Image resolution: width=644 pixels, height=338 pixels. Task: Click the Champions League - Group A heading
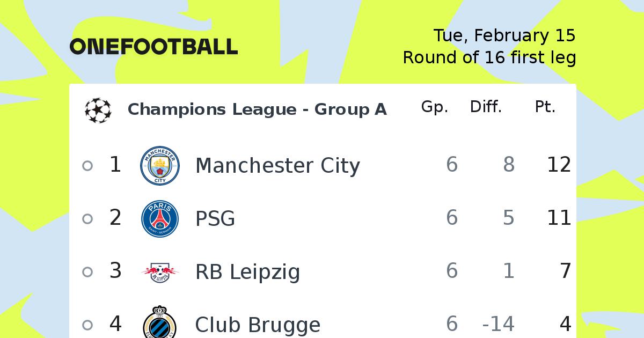coord(257,109)
